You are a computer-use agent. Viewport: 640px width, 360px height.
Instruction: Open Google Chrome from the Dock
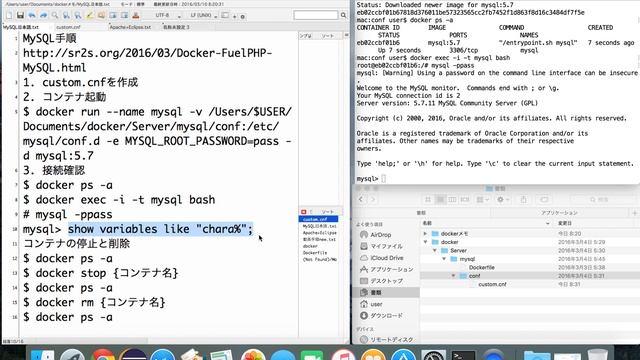[103, 355]
